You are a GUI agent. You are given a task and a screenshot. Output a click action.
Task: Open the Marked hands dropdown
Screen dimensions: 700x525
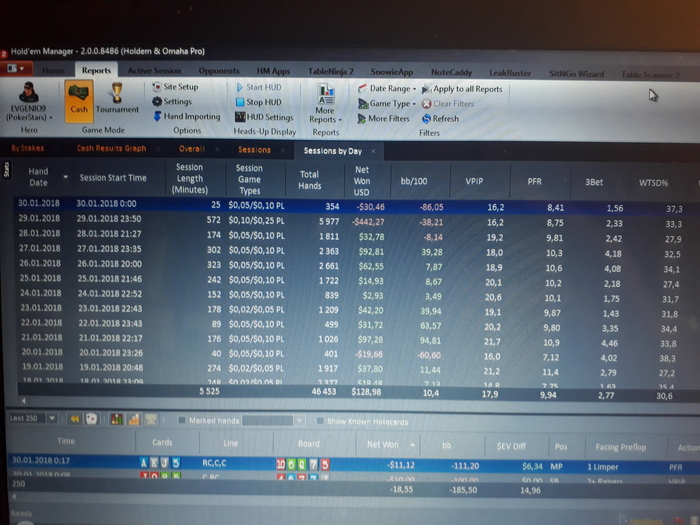[299, 421]
